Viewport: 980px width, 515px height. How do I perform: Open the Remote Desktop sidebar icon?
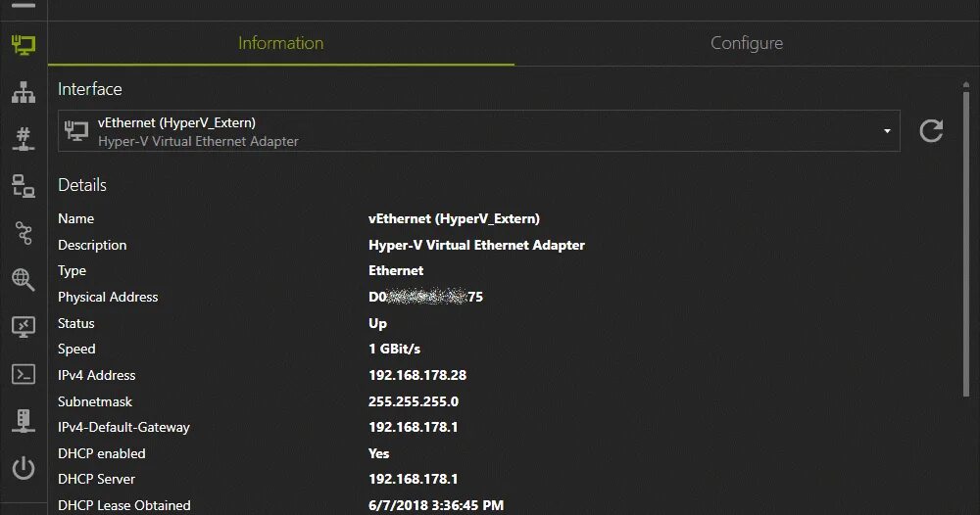tap(24, 326)
